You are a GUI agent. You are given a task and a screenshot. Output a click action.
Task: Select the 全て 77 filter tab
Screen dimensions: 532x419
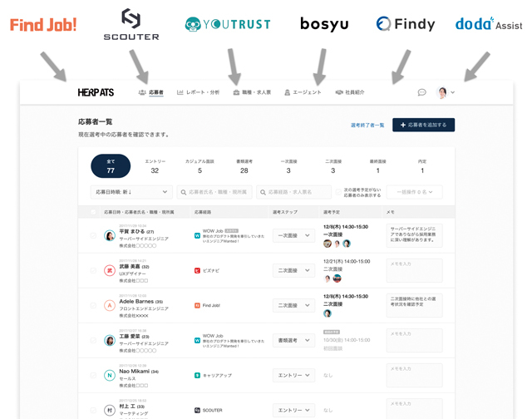tap(111, 166)
